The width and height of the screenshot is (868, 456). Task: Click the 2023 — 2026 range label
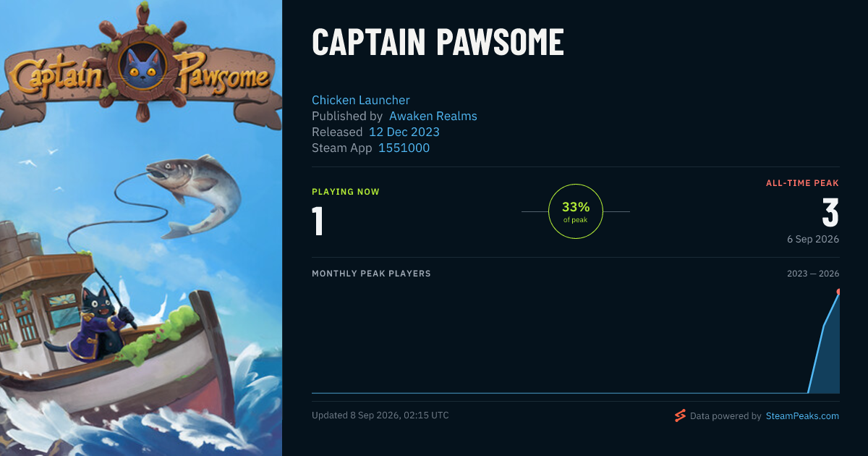point(813,274)
